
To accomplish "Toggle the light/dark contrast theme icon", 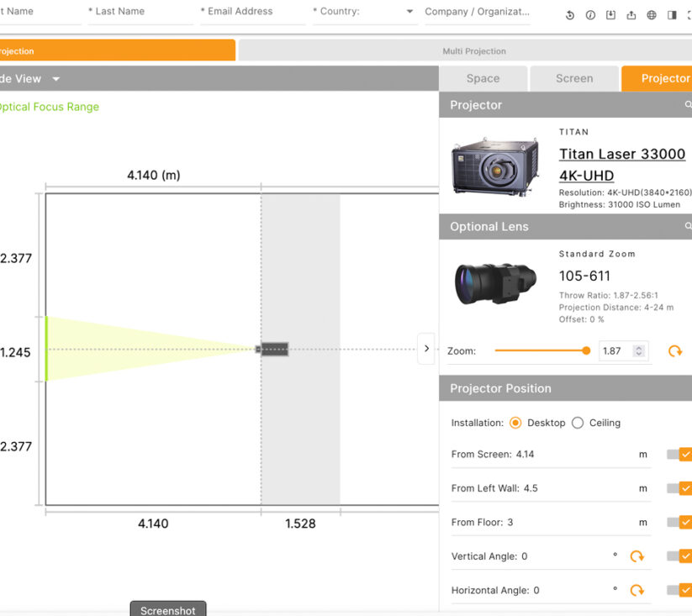I will click(x=672, y=15).
